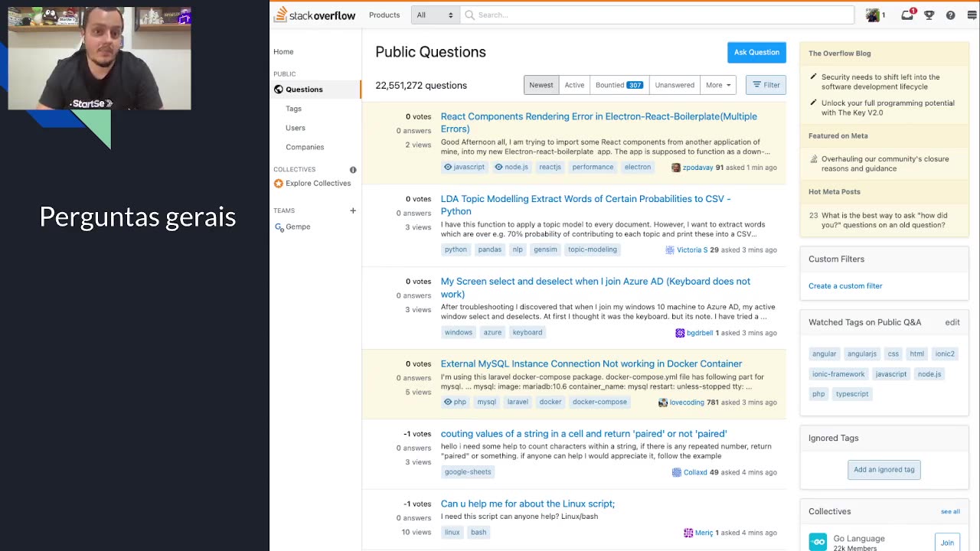This screenshot has height=551, width=980.
Task: Open user profile avatar in top bar
Action: coord(872,15)
